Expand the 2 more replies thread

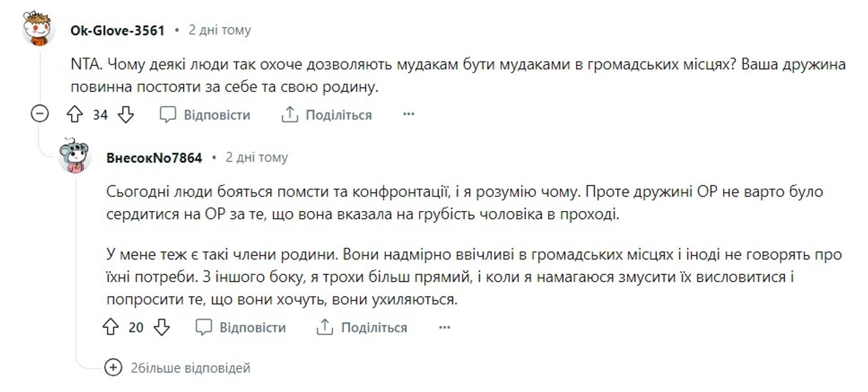tap(113, 368)
